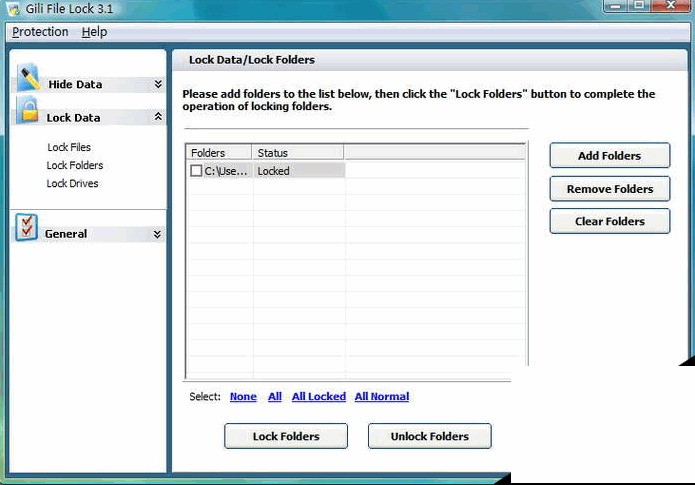The image size is (695, 485).
Task: Select Lock Folders in the sidebar
Action: coord(75,165)
